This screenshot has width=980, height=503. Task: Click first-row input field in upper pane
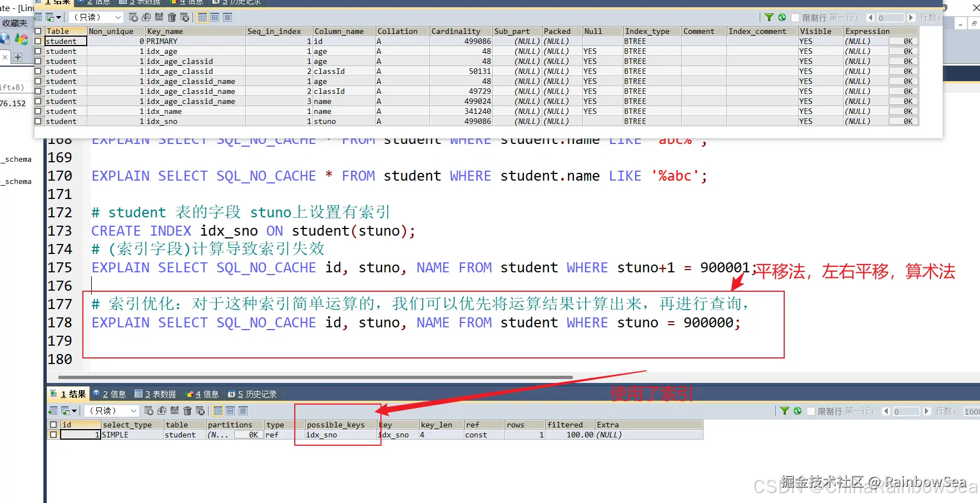(891, 18)
